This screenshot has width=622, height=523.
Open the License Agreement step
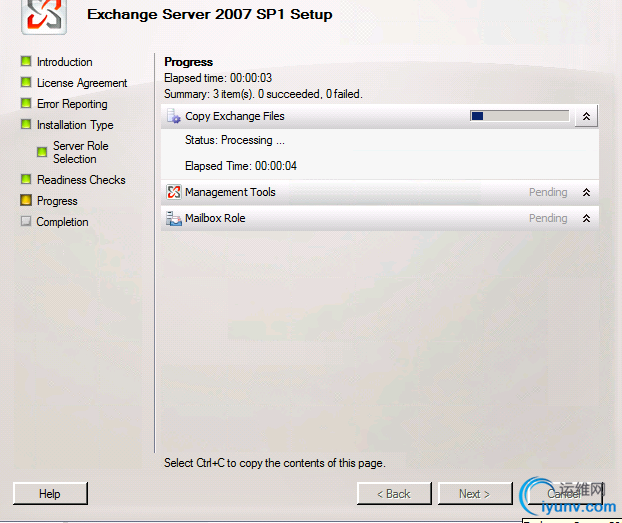coord(82,83)
